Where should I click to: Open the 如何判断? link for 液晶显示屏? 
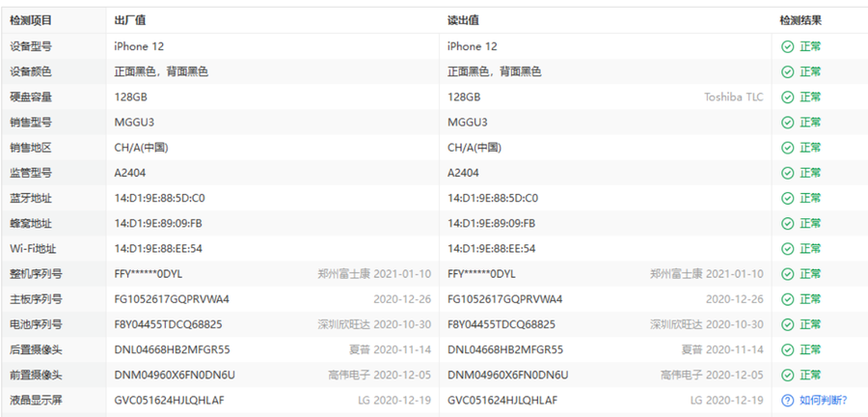coord(824,401)
